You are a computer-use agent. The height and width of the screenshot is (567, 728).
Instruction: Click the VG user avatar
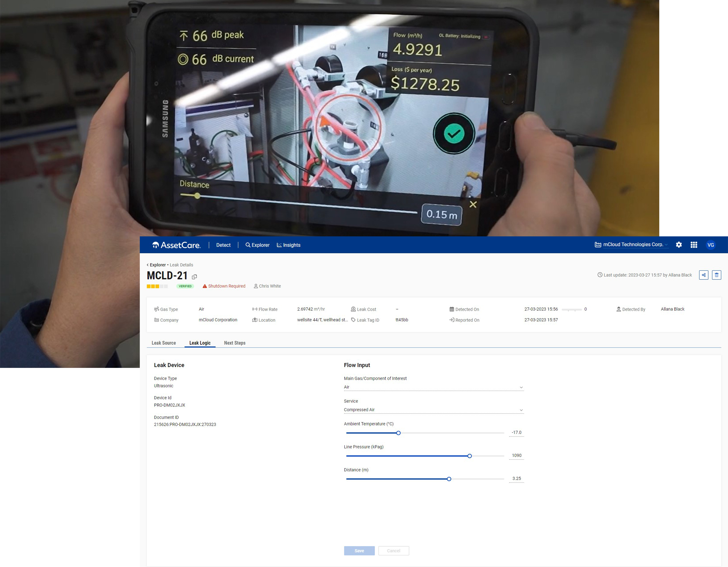tap(710, 245)
